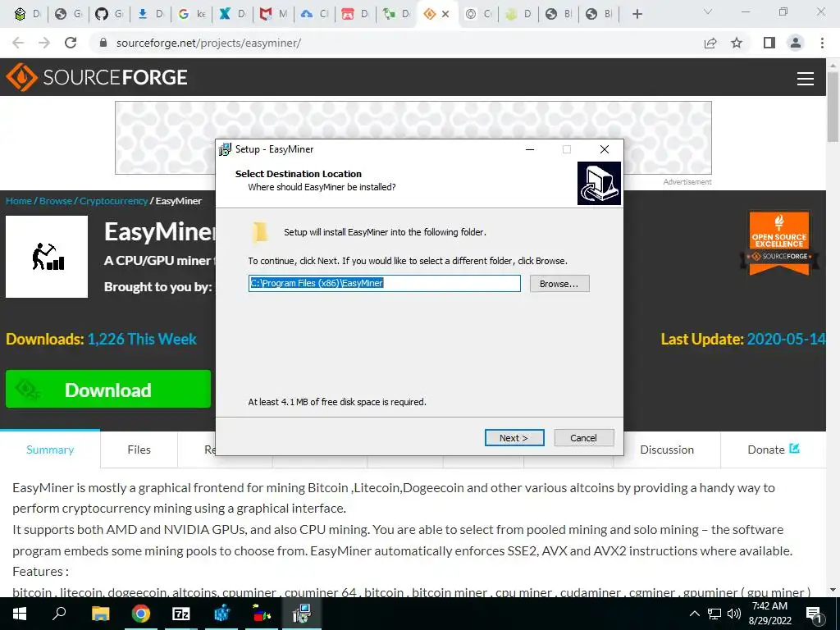Viewport: 840px width, 630px height.
Task: Open the setup installer taskbar icon
Action: coord(302,614)
